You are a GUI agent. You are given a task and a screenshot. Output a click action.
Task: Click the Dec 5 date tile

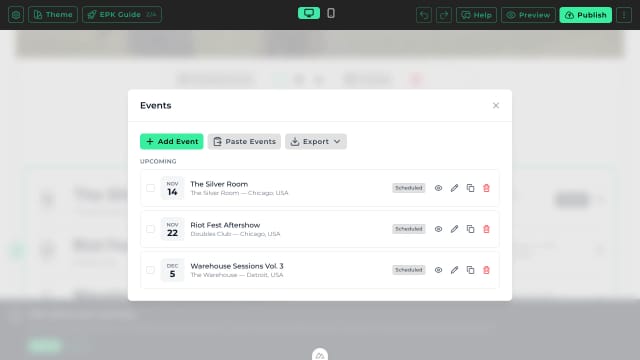coord(172,270)
